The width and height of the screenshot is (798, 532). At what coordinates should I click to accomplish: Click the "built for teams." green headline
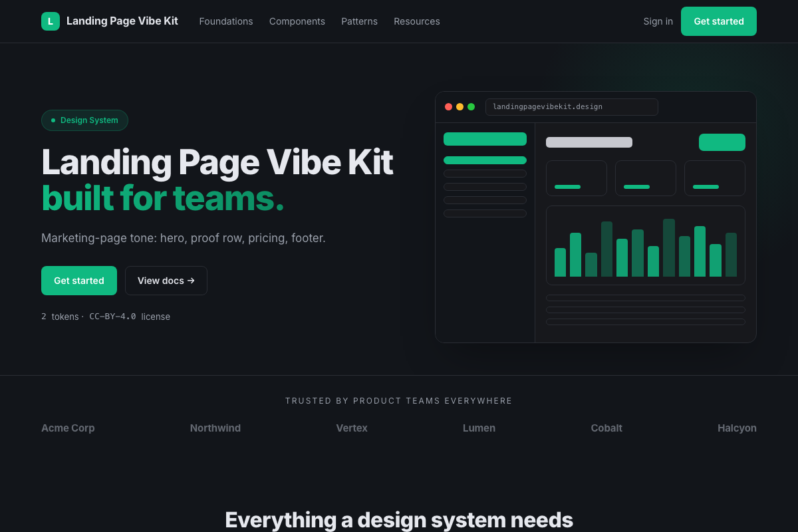[162, 198]
